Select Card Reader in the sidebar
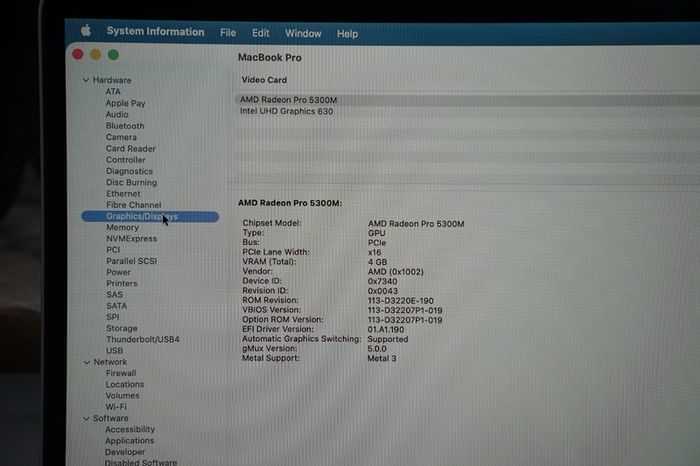 [131, 149]
